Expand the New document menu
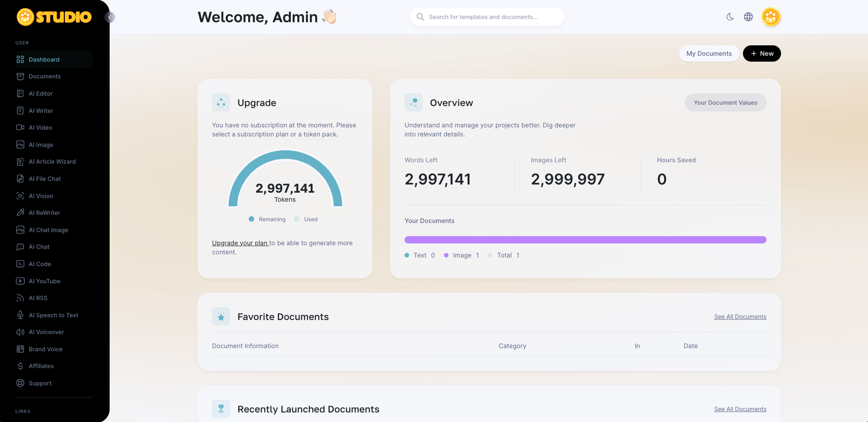 pos(762,53)
